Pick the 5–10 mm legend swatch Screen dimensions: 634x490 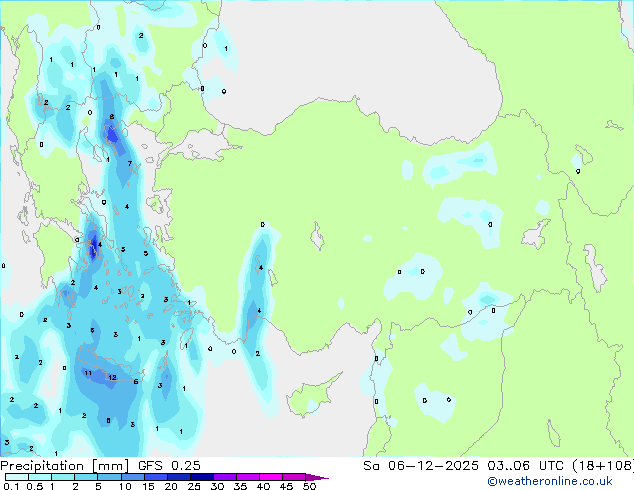coord(109,477)
